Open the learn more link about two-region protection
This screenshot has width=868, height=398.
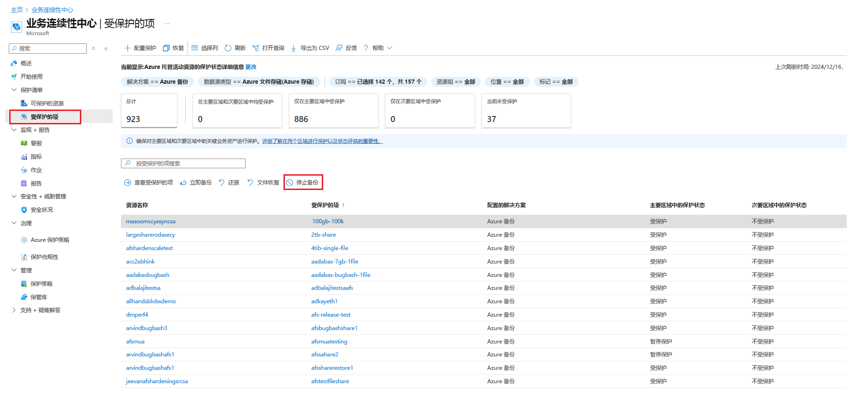coord(322,141)
